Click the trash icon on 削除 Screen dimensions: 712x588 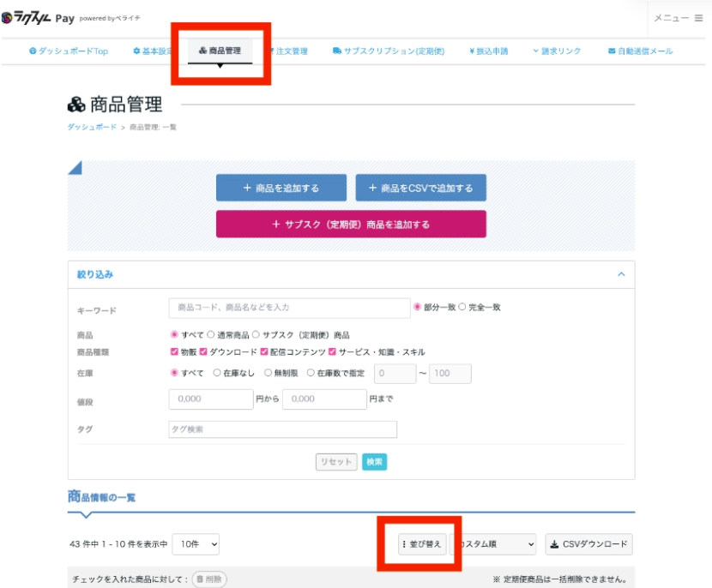click(200, 579)
